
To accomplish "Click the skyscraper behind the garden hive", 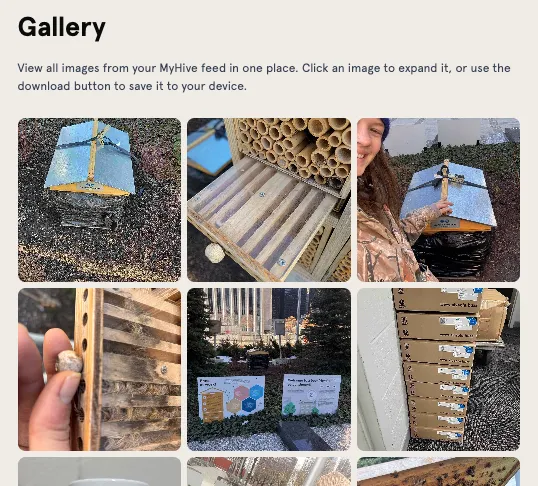I will coord(237,311).
